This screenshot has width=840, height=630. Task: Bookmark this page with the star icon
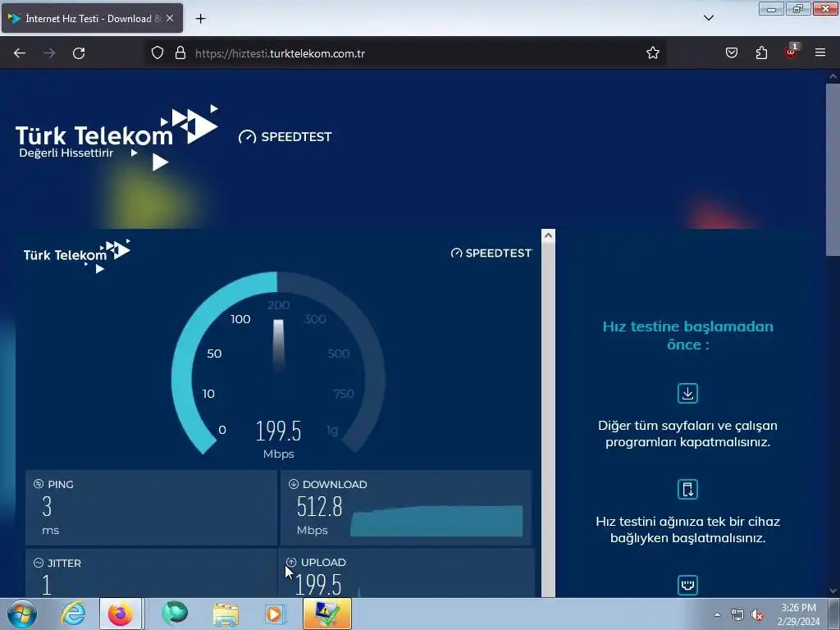click(x=652, y=53)
